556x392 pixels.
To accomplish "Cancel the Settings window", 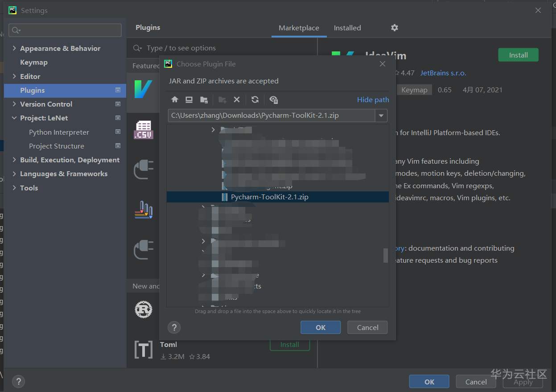I will click(x=476, y=382).
